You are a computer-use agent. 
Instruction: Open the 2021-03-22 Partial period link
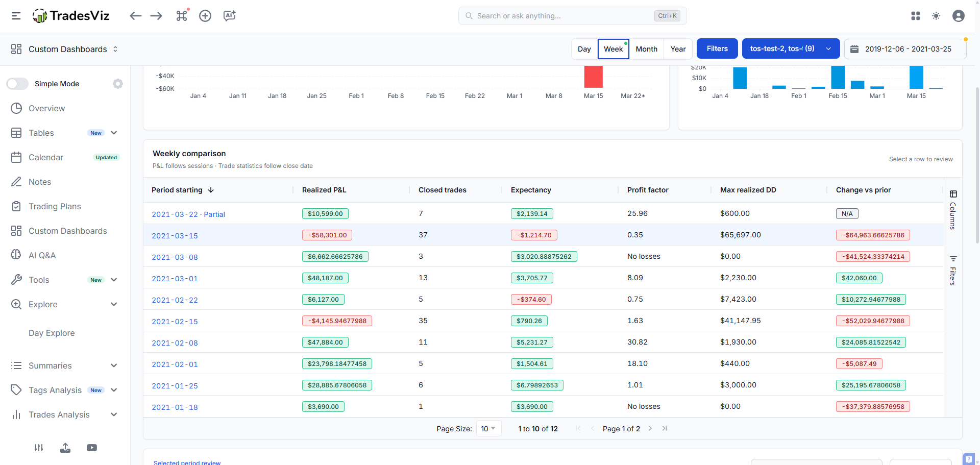(188, 214)
